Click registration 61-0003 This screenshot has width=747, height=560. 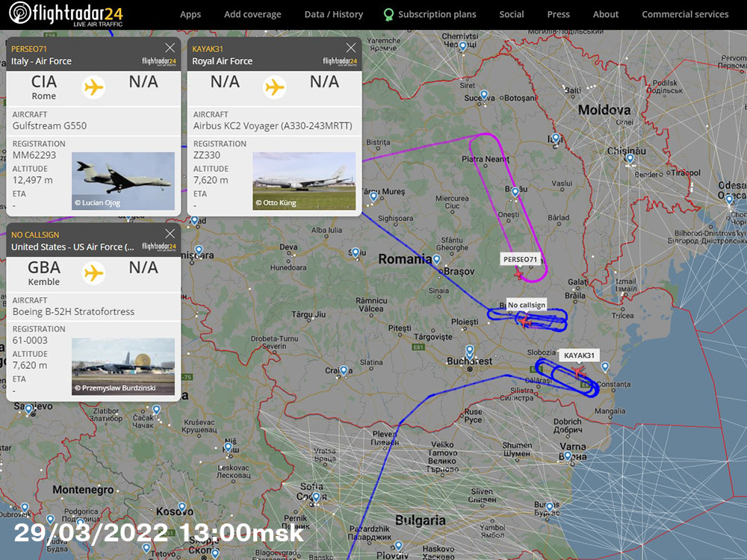(30, 340)
